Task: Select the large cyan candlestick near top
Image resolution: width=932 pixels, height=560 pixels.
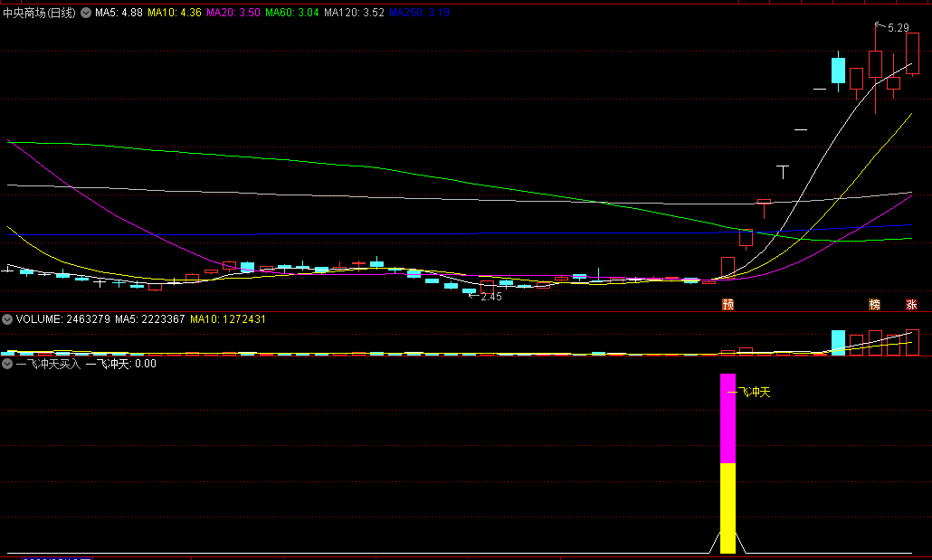Action: click(x=838, y=71)
